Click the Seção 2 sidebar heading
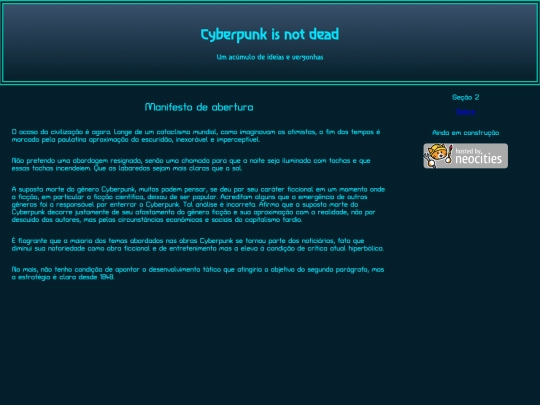The width and height of the screenshot is (540, 405). click(465, 97)
